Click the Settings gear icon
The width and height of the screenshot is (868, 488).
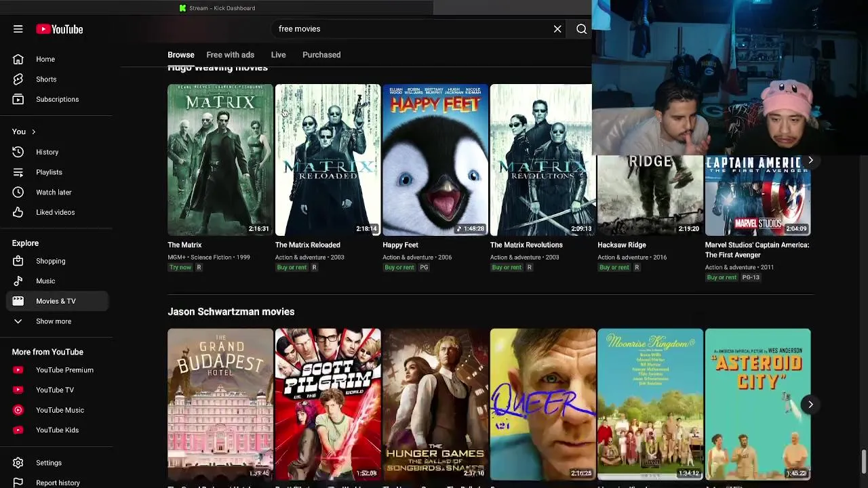coord(18,463)
